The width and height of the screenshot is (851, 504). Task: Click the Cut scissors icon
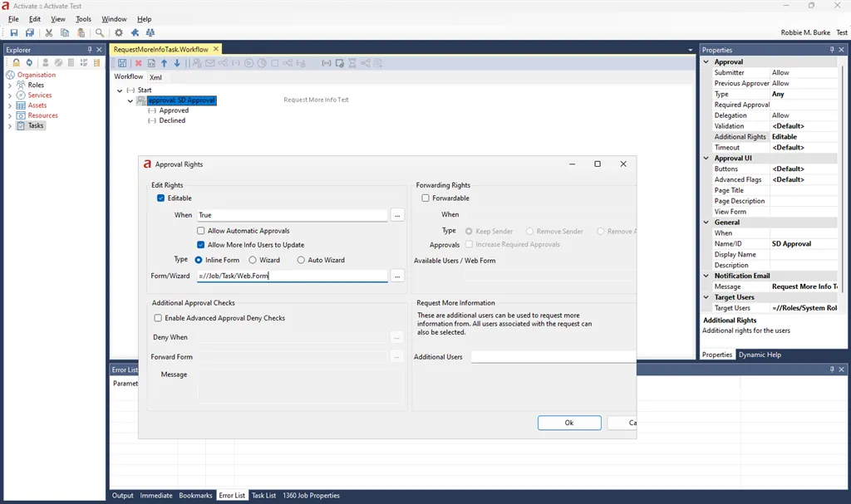[49, 32]
